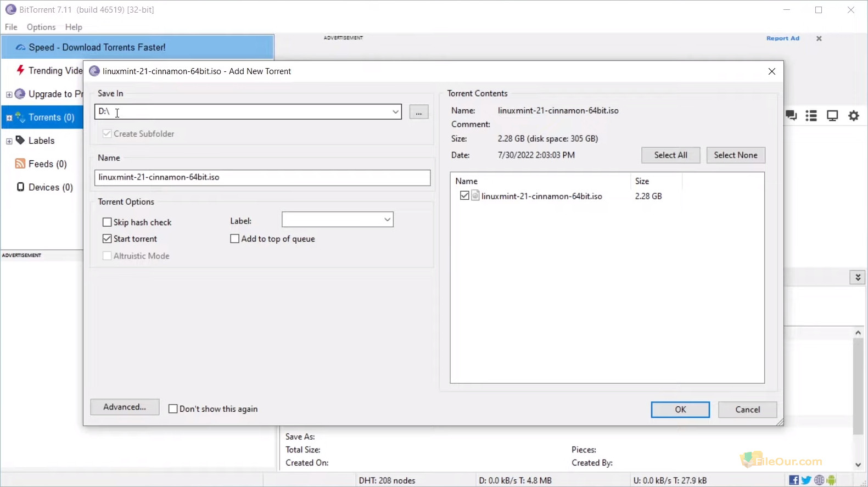Toggle Create Subfolder checkbox
Image resolution: width=868 pixels, height=487 pixels.
[107, 133]
